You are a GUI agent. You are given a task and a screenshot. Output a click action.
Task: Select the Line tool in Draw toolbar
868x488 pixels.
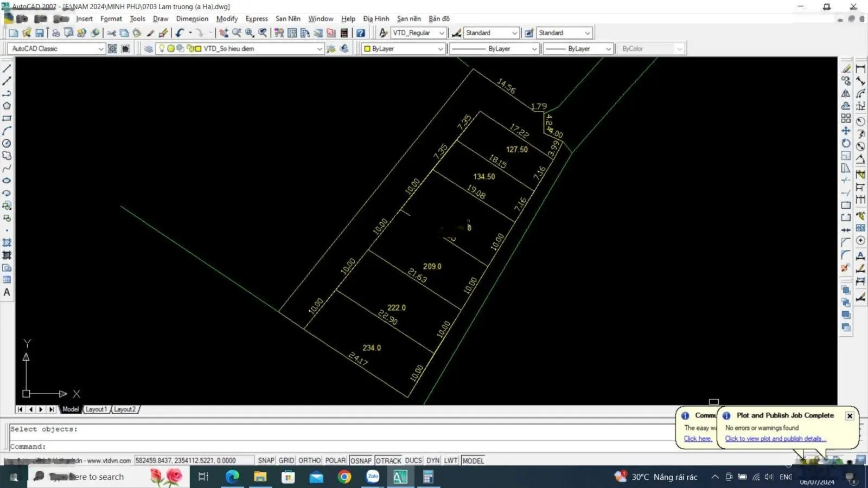(7, 69)
